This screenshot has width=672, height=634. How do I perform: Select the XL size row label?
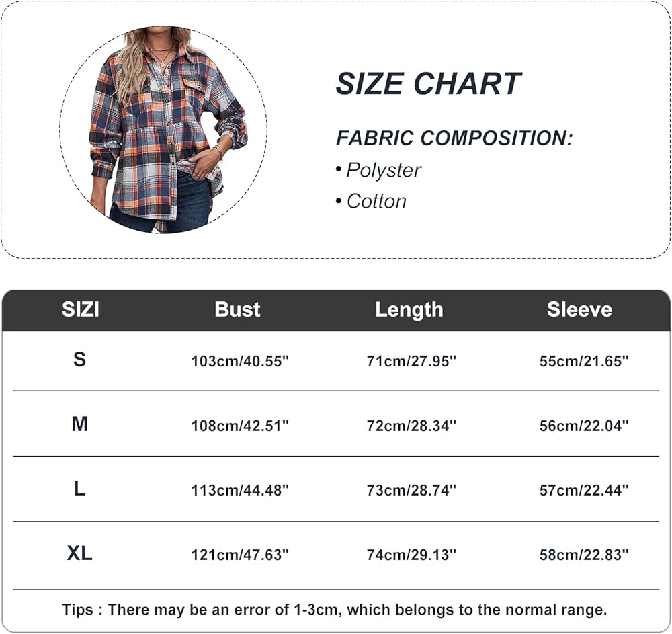[x=80, y=554]
